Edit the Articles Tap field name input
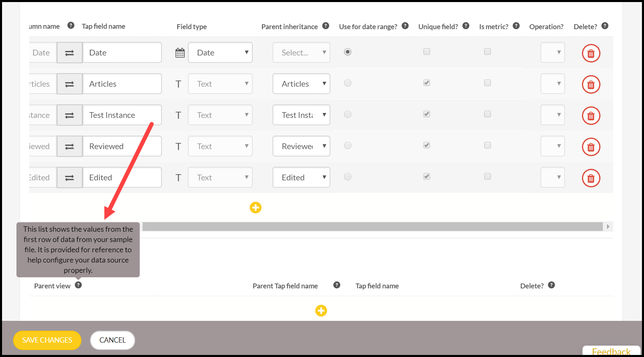Screen dimensions: 644x357 [122, 84]
